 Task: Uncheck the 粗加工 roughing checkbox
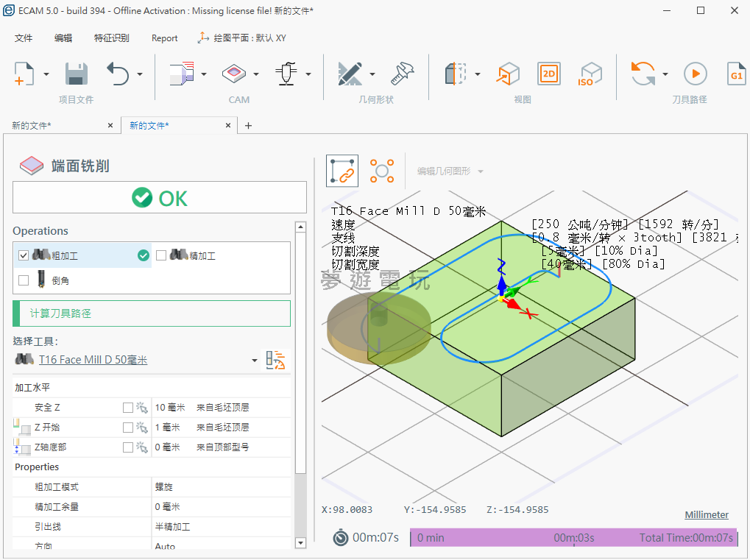[x=24, y=255]
